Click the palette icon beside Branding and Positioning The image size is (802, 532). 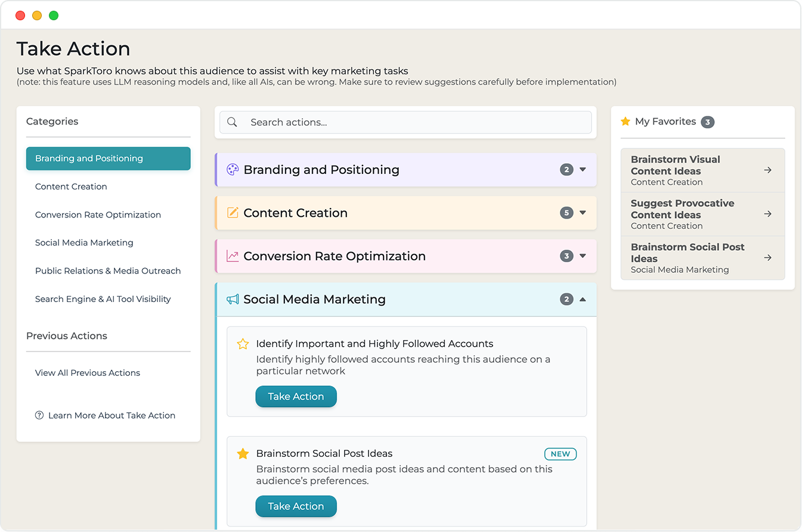click(233, 170)
